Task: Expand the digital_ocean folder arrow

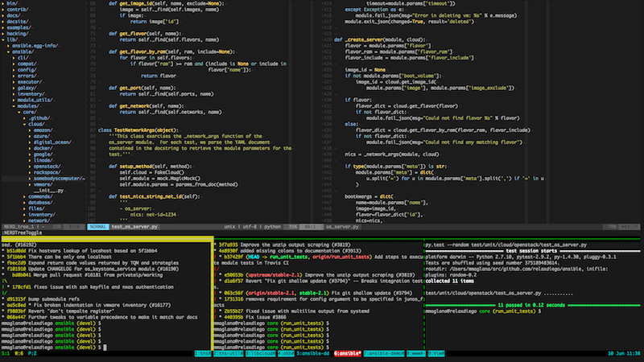Action: 30,142
